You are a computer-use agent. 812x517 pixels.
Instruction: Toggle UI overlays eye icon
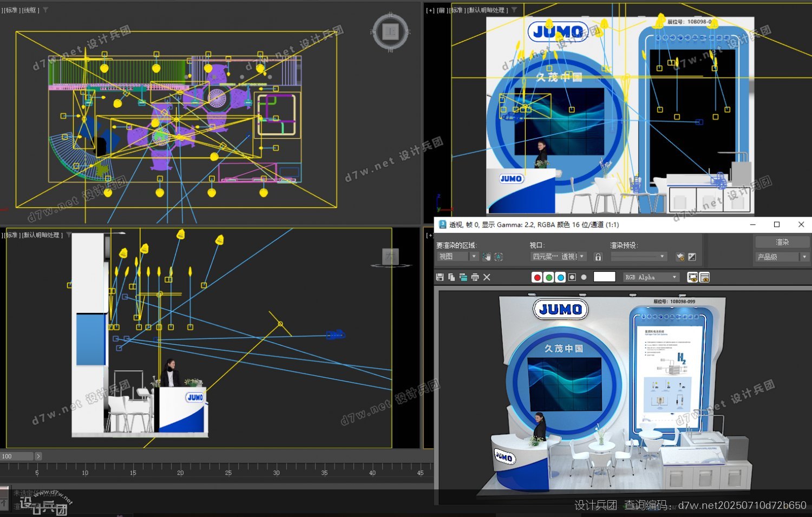pos(692,277)
